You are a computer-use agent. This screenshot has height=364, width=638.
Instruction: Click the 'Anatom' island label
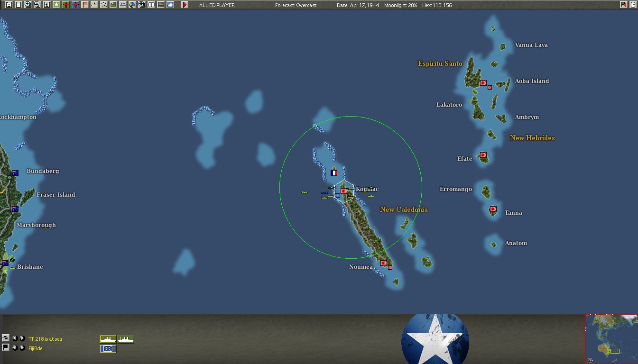click(x=516, y=243)
